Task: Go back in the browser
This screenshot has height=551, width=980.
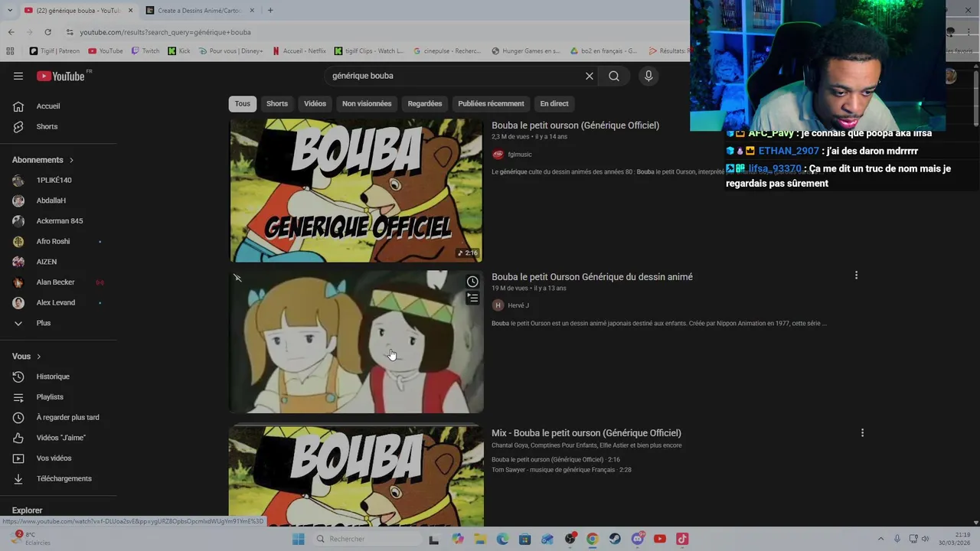Action: click(11, 32)
